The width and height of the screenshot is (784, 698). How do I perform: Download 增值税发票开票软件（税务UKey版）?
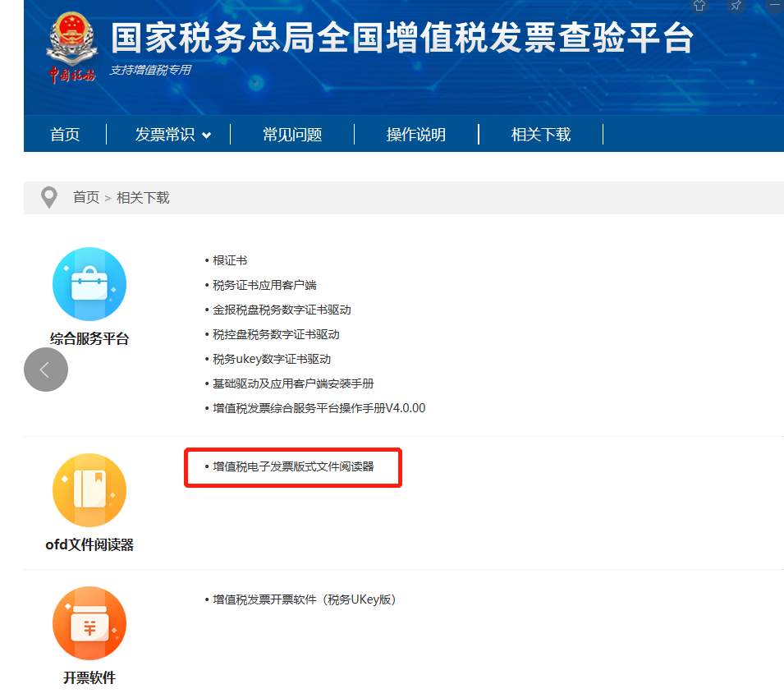coord(305,599)
